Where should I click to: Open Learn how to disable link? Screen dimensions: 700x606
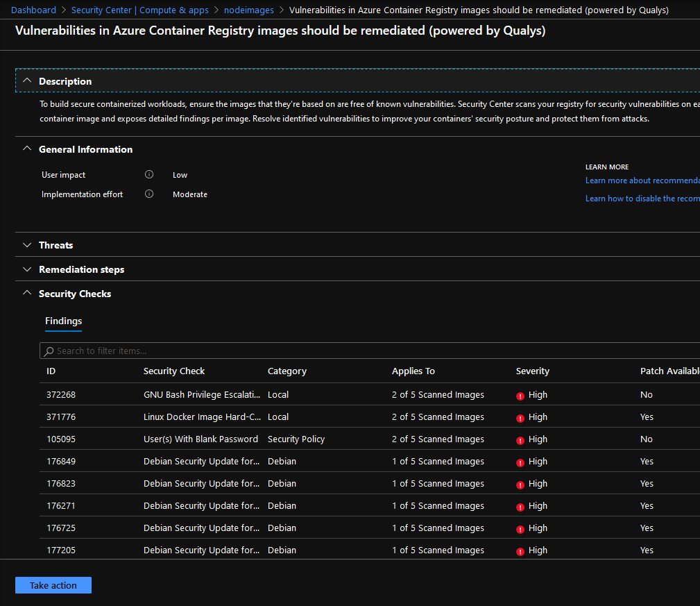[642, 199]
